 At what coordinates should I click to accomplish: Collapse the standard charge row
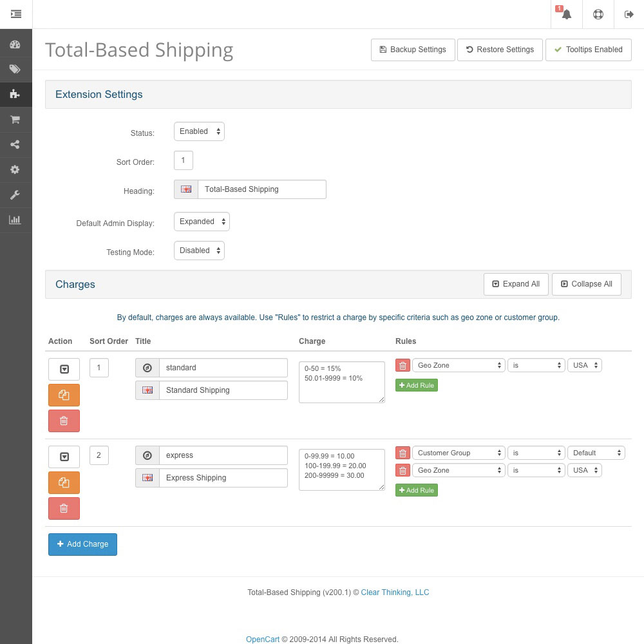64,369
